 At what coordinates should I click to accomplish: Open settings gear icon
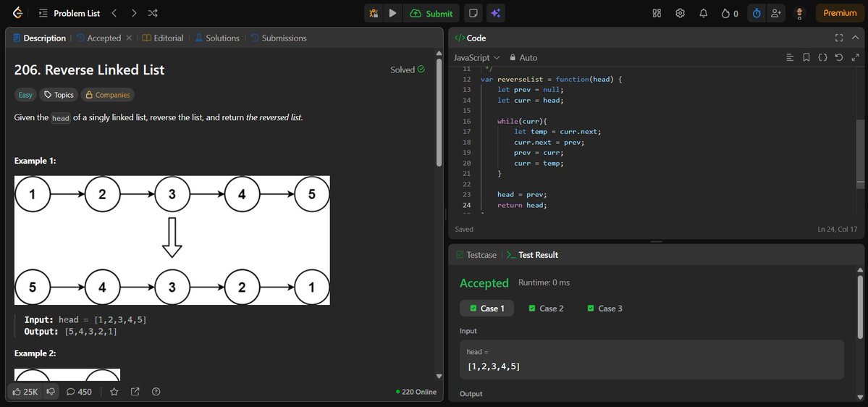pyautogui.click(x=681, y=13)
